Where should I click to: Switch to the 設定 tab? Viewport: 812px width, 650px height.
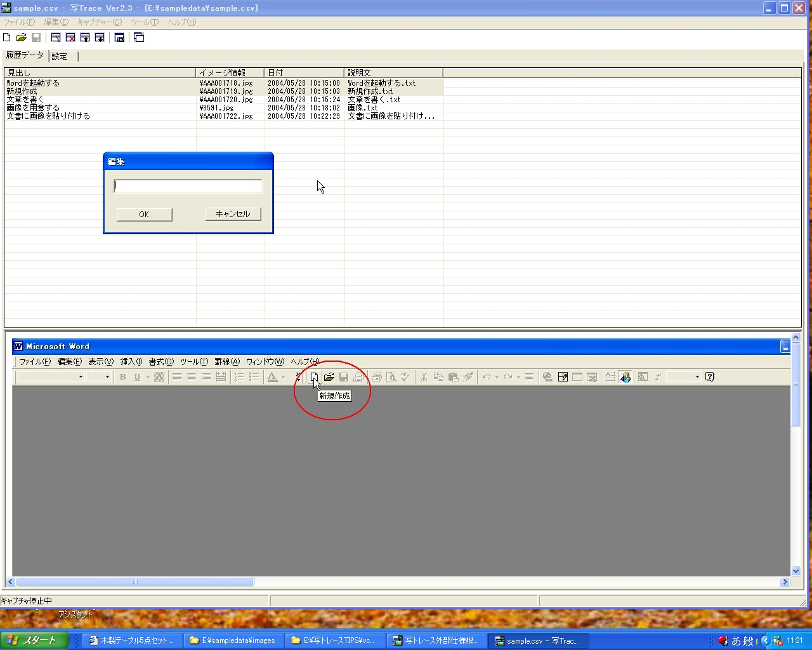(63, 56)
